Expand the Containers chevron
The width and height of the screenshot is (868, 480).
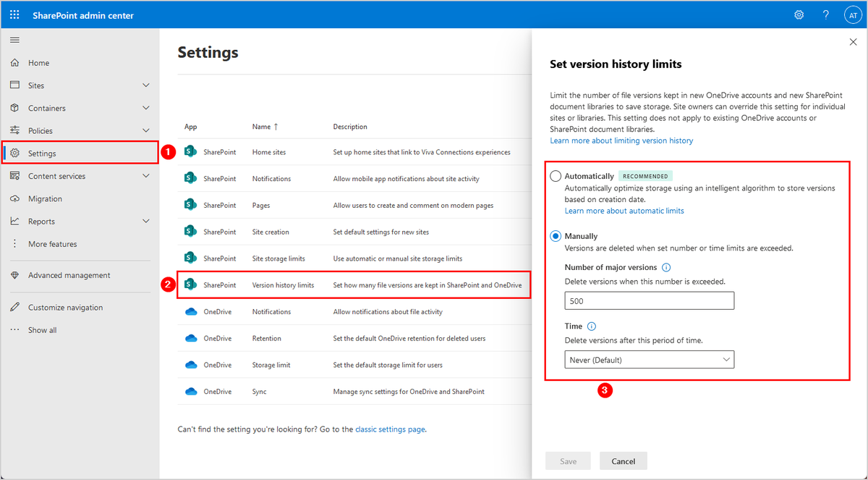coord(146,108)
